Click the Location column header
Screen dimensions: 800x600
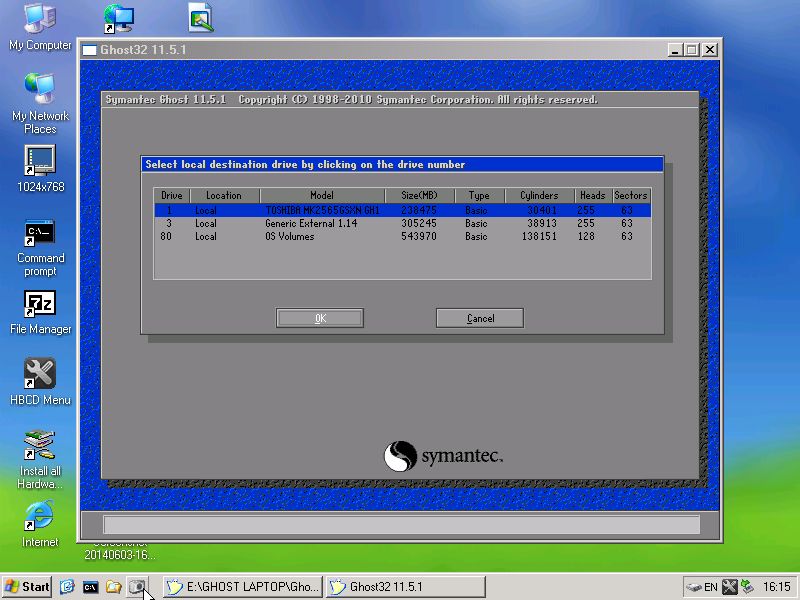click(224, 195)
